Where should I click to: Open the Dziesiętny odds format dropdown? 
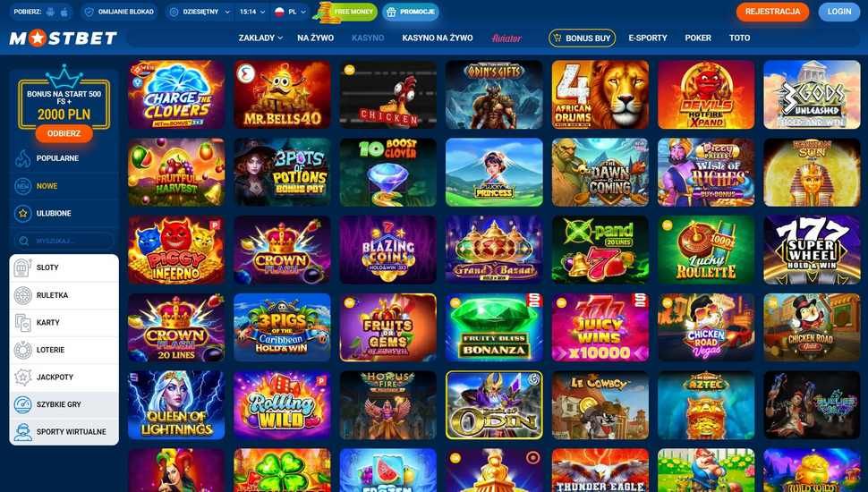click(x=200, y=12)
